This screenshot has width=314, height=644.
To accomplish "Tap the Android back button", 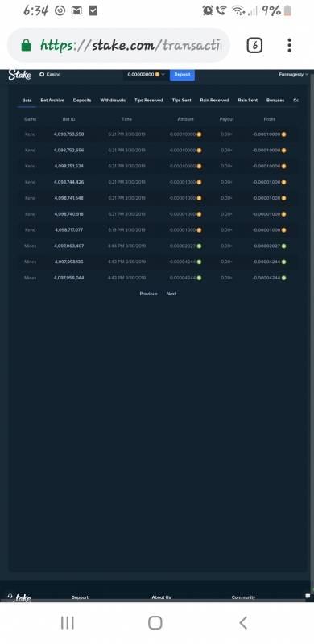I will 243,622.
